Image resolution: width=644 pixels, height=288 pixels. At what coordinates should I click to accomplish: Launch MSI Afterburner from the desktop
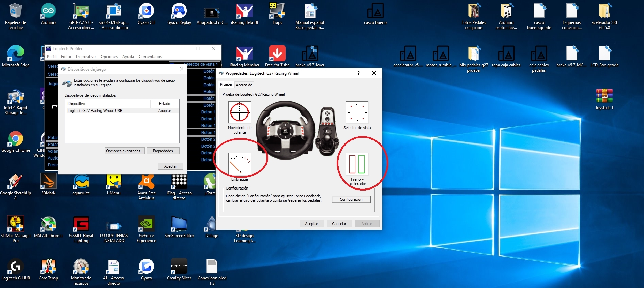click(x=48, y=224)
